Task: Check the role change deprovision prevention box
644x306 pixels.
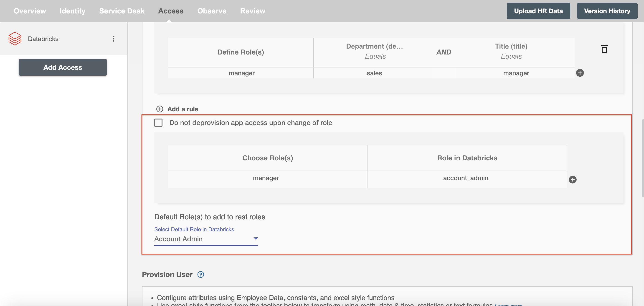Action: click(x=159, y=122)
